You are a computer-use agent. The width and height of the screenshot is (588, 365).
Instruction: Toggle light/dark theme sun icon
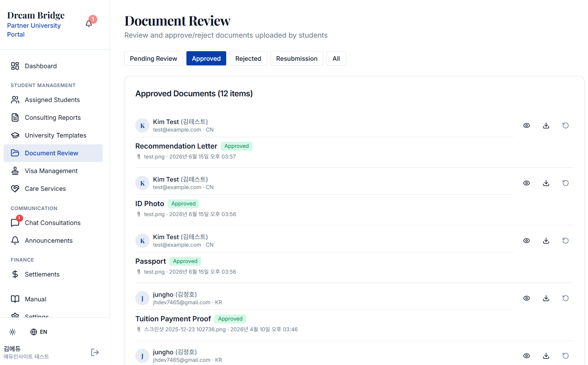[12, 332]
